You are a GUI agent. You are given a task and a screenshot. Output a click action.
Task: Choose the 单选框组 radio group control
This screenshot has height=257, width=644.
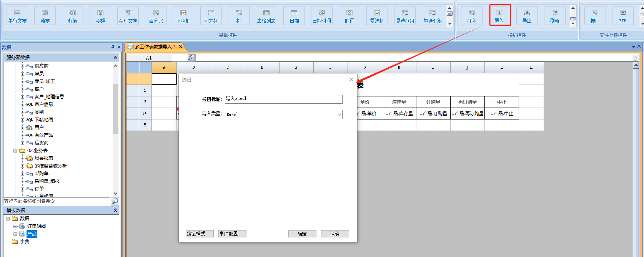coord(432,16)
